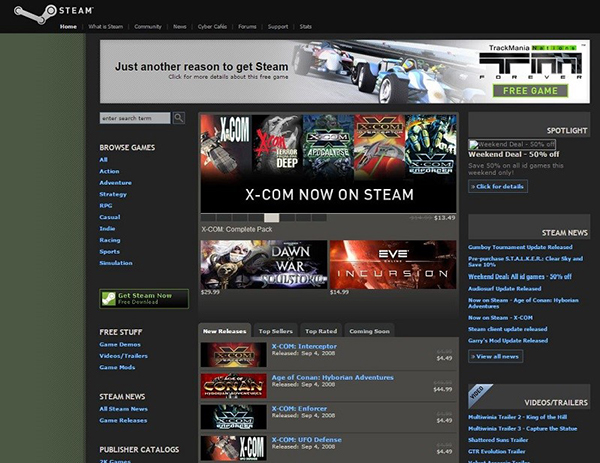
Task: Open the EVE Online Incursion banner
Action: coord(392,264)
